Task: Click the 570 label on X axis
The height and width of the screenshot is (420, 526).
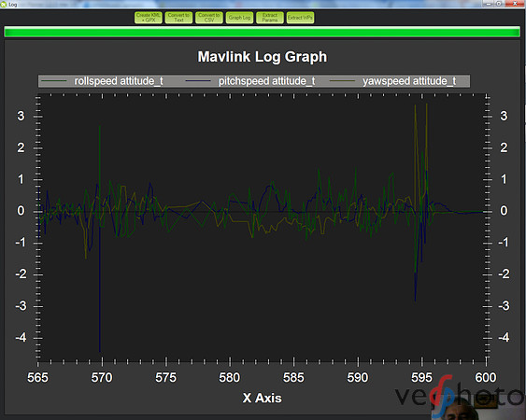Action: pos(102,378)
